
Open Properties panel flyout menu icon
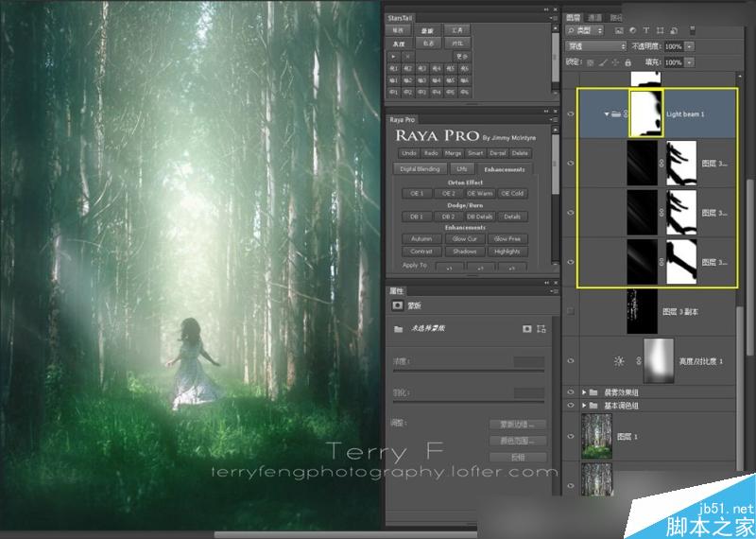[553, 291]
